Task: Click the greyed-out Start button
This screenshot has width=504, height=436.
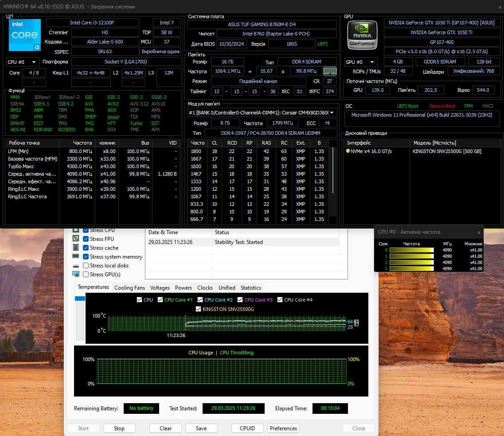Action: coord(83,428)
